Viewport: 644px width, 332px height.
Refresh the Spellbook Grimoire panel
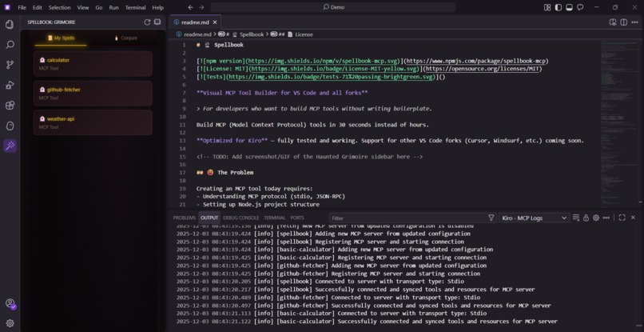point(147,22)
